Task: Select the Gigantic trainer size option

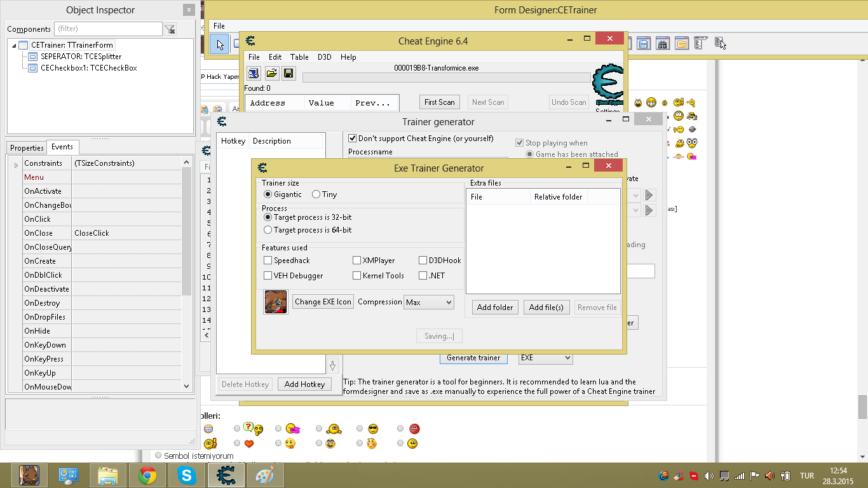Action: pos(268,194)
